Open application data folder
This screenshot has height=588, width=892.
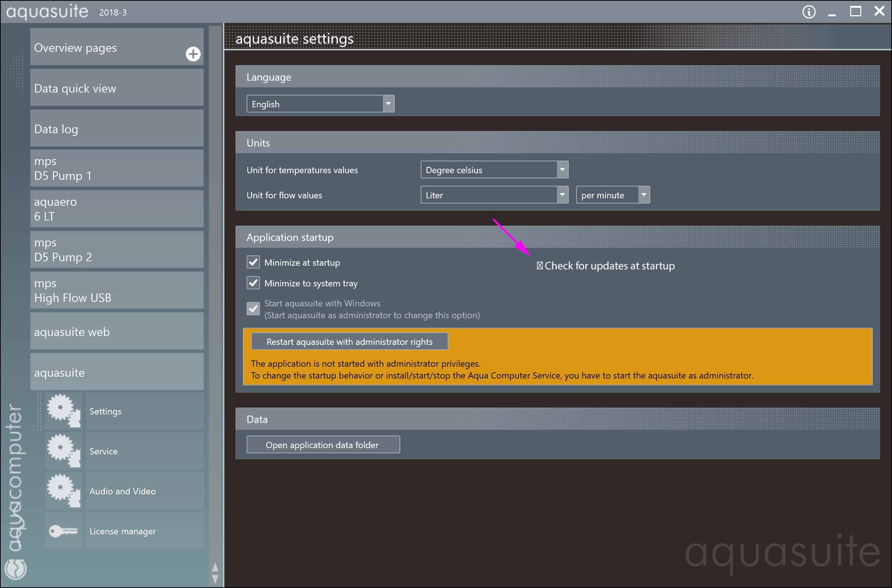323,445
